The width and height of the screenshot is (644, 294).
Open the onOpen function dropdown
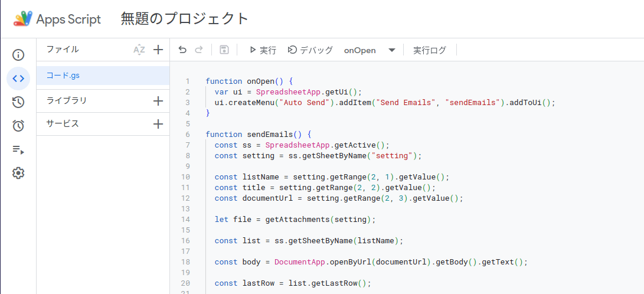[x=370, y=50]
